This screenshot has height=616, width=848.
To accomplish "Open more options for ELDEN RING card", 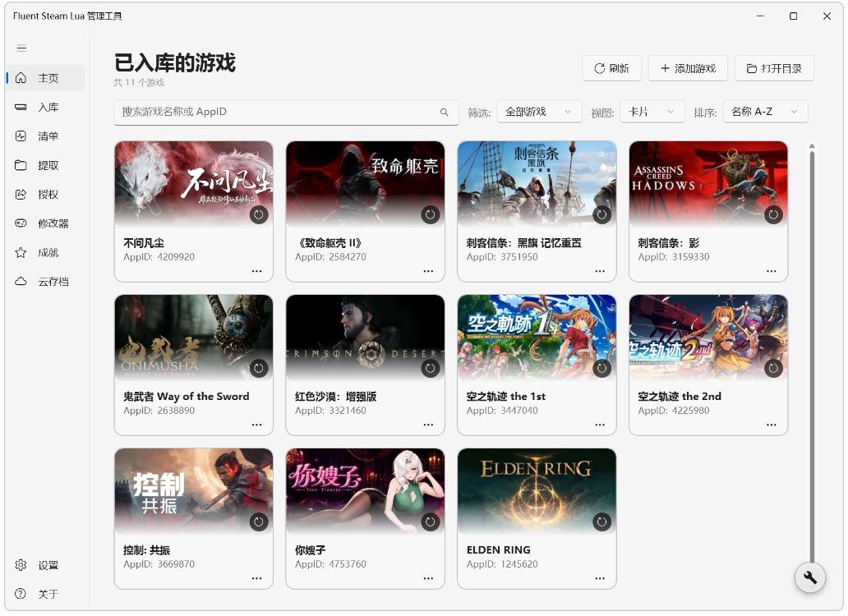I will (600, 578).
